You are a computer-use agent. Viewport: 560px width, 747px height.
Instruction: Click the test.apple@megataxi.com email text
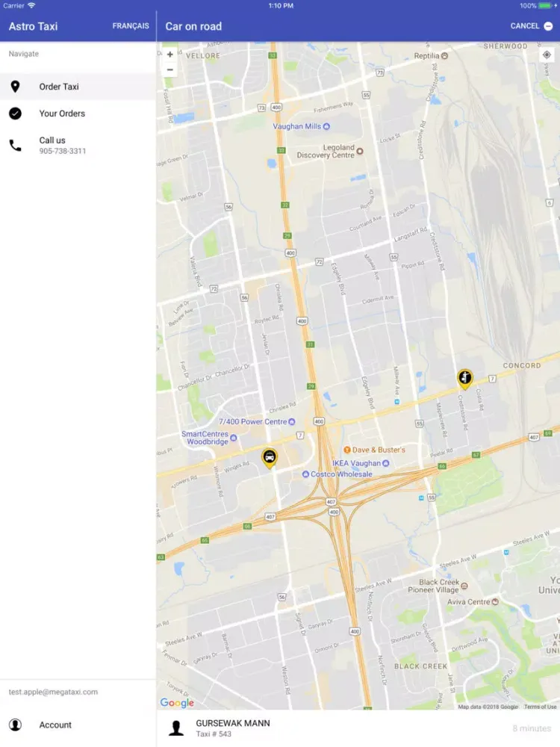(x=53, y=692)
